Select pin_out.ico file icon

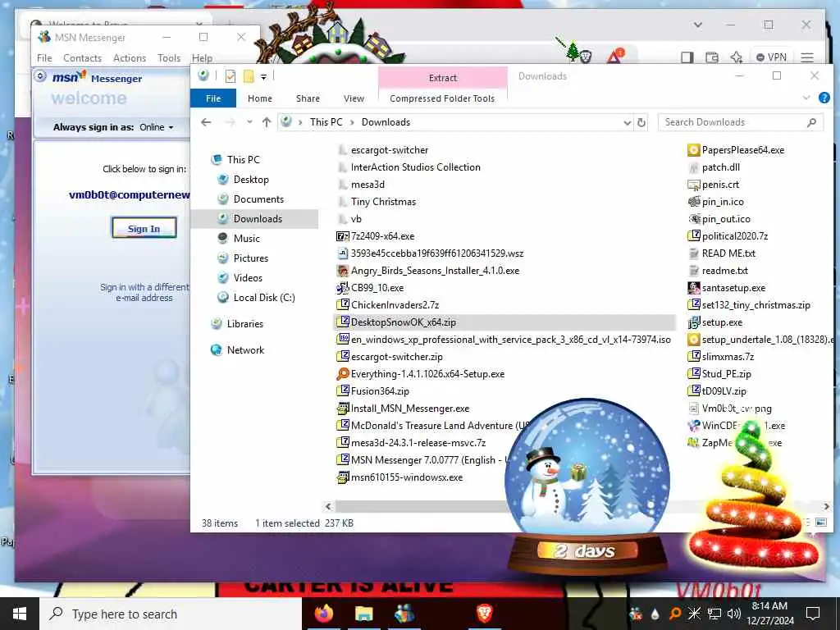(694, 218)
